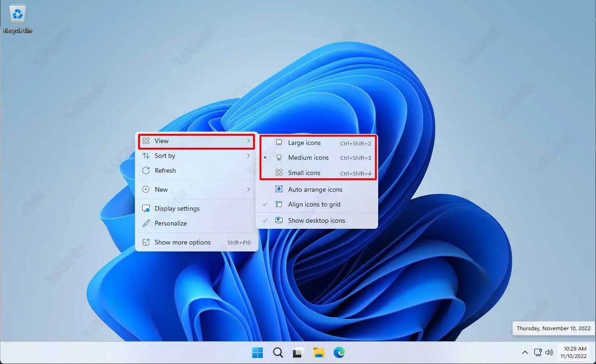Select the Large icons option
The image size is (596, 364).
[304, 143]
